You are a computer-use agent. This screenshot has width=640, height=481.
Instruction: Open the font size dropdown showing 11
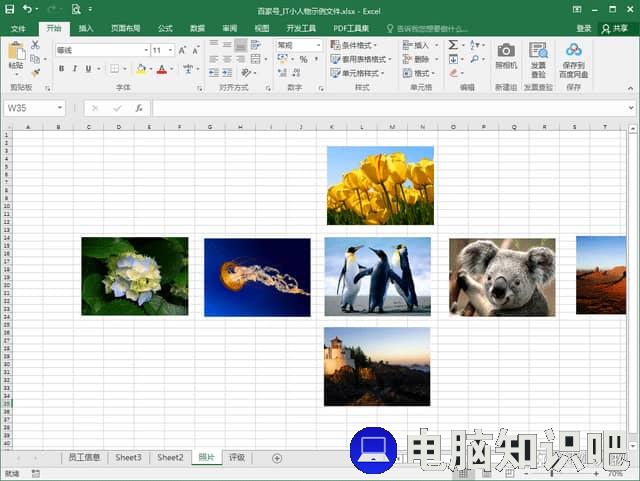170,50
